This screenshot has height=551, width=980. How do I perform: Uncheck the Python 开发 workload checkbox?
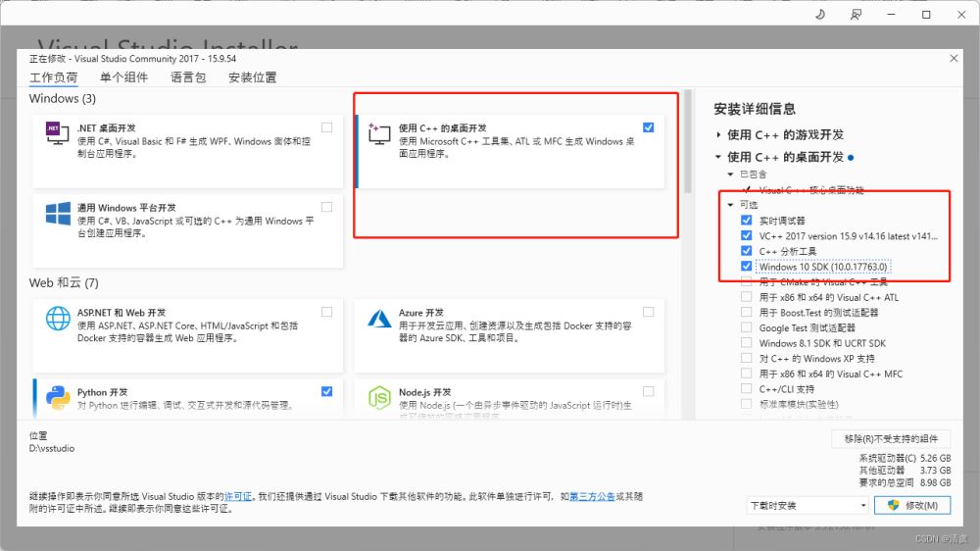click(x=327, y=391)
